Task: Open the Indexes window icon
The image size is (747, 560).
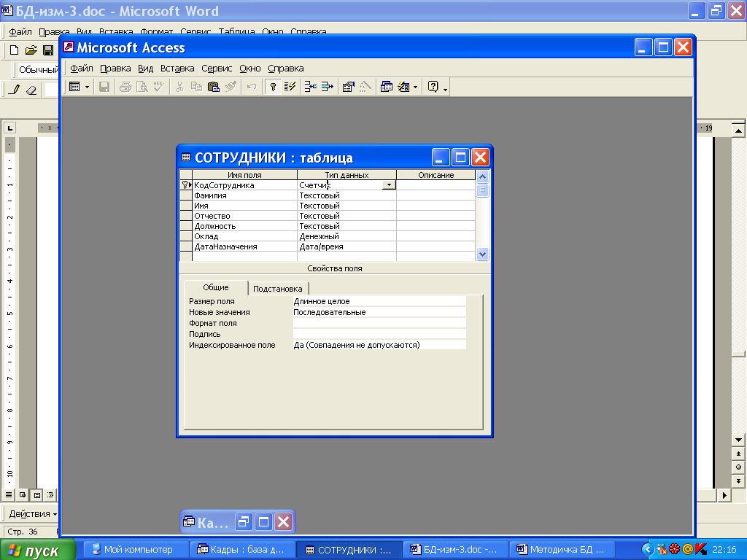Action: [x=290, y=87]
